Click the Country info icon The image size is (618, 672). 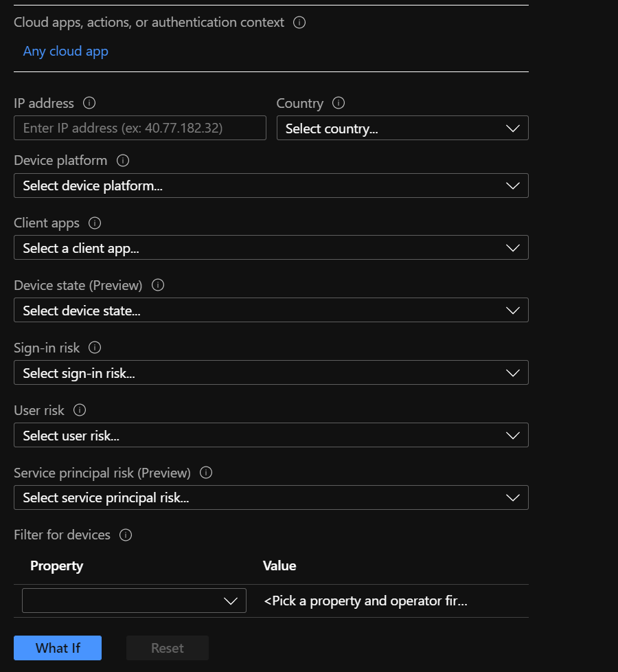338,103
